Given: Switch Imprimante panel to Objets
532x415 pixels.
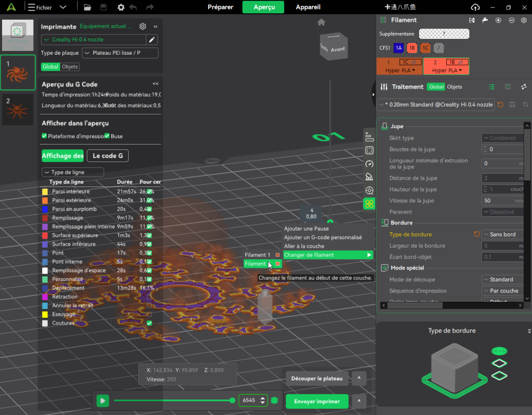Looking at the screenshot, I should pyautogui.click(x=70, y=67).
